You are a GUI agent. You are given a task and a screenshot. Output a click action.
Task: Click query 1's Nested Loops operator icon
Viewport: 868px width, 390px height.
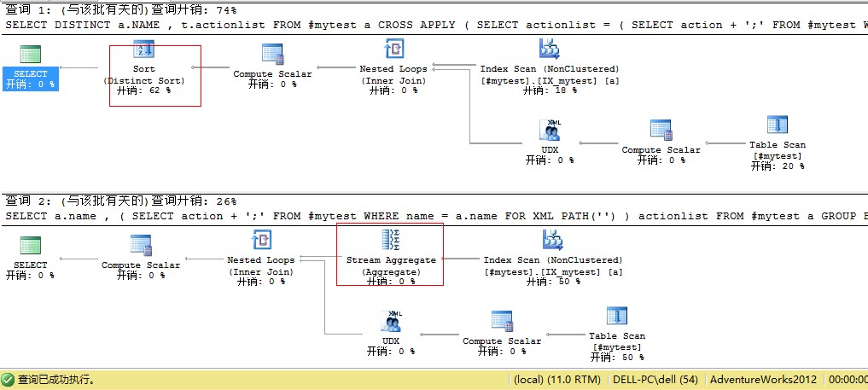[393, 49]
